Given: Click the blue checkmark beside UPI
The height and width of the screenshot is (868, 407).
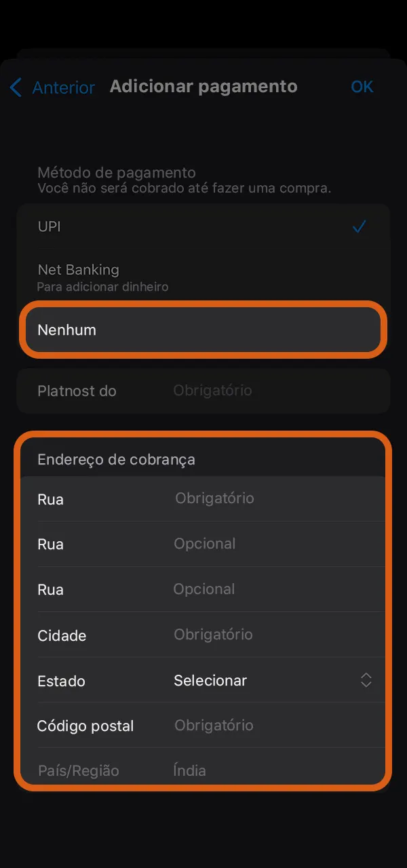Looking at the screenshot, I should (359, 226).
